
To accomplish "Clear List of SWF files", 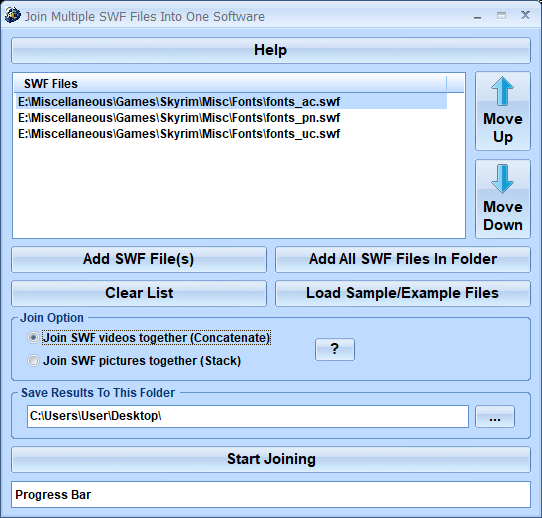I will (139, 293).
